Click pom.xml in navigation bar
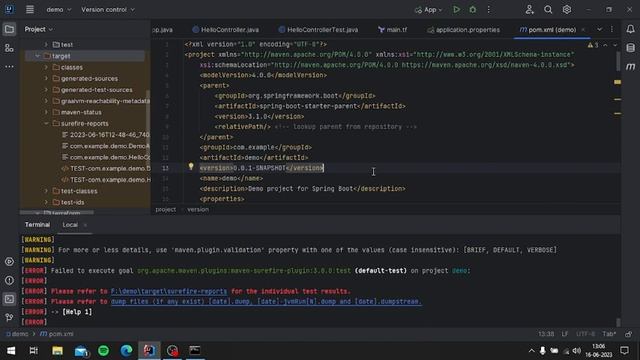This screenshot has width=640, height=360. pyautogui.click(x=57, y=334)
